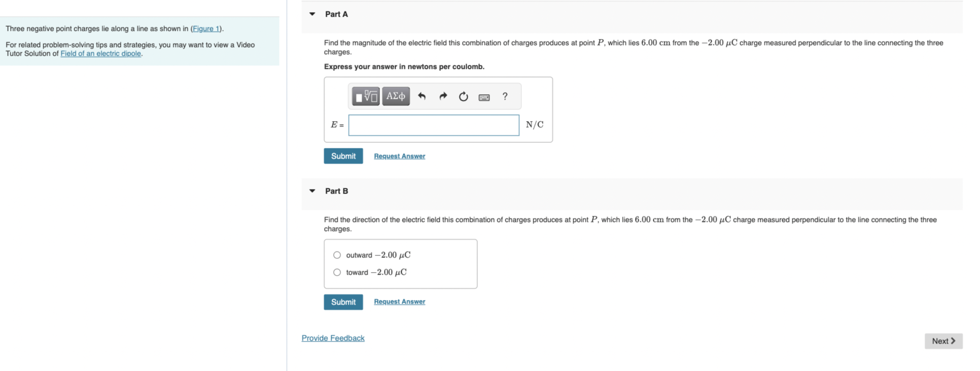Open the math templates palette in the equation toolbar
This screenshot has width=980, height=371.
click(x=365, y=96)
